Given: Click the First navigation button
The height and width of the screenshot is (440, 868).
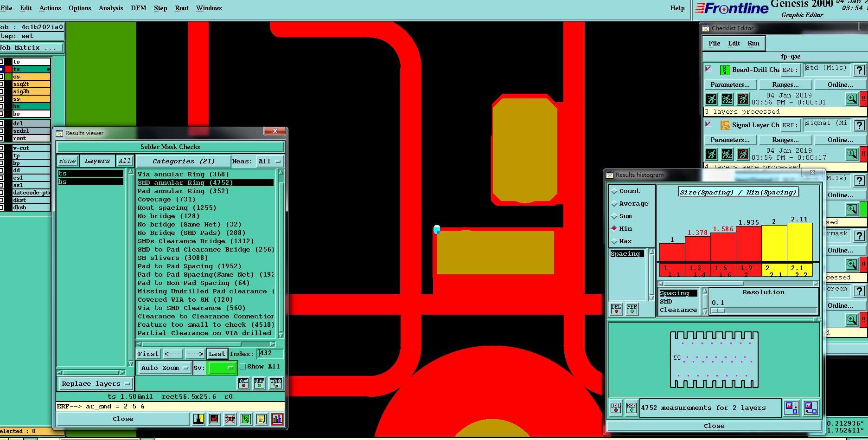Looking at the screenshot, I should pyautogui.click(x=148, y=354).
